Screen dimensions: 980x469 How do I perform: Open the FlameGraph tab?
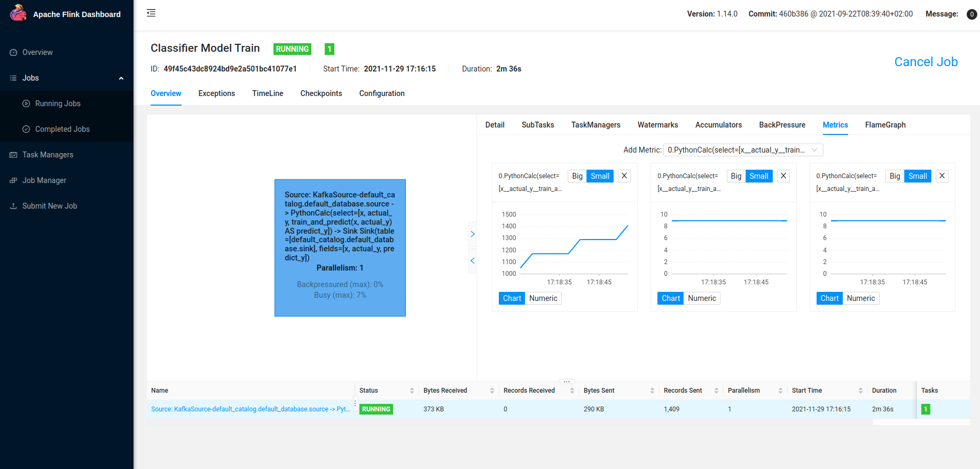[885, 125]
